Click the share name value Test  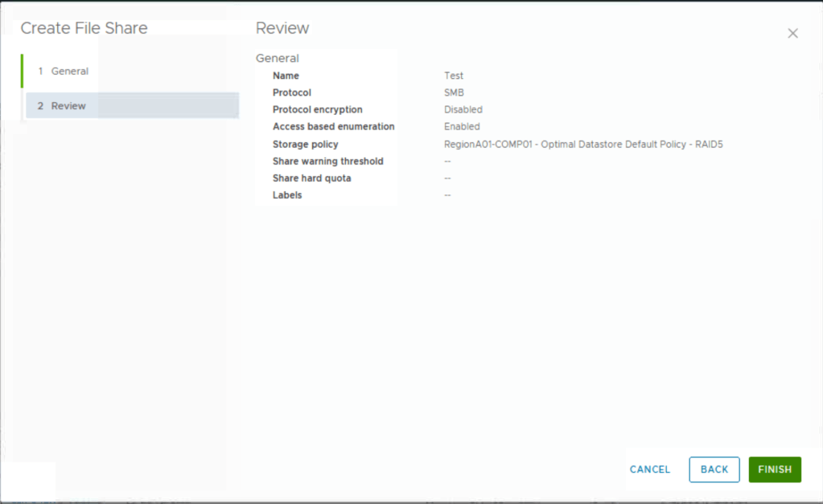click(x=454, y=76)
